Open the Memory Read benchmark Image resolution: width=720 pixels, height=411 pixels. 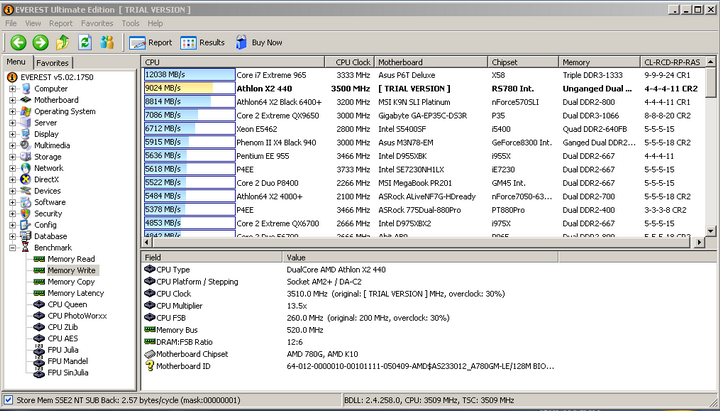pos(71,259)
